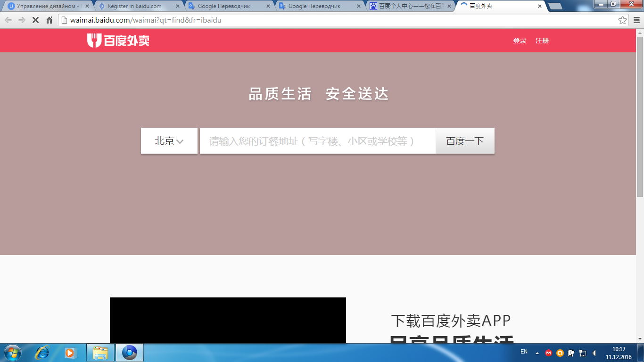Open the 北京 city dropdown

169,140
